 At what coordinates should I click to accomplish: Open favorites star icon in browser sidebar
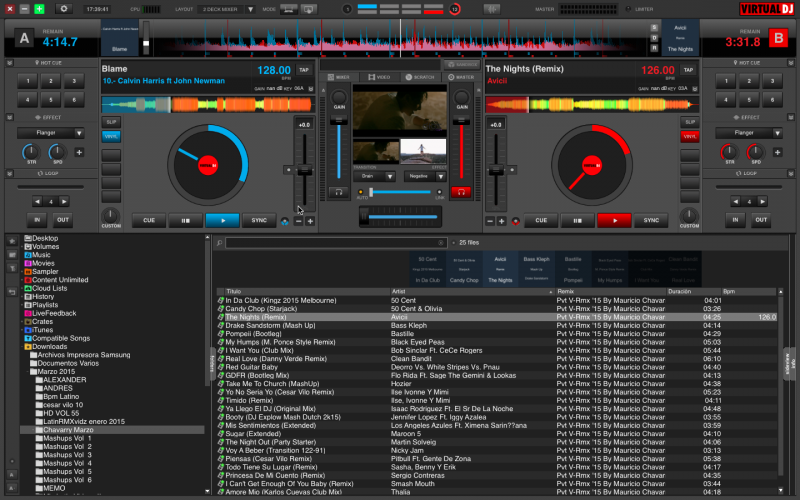coord(12,240)
